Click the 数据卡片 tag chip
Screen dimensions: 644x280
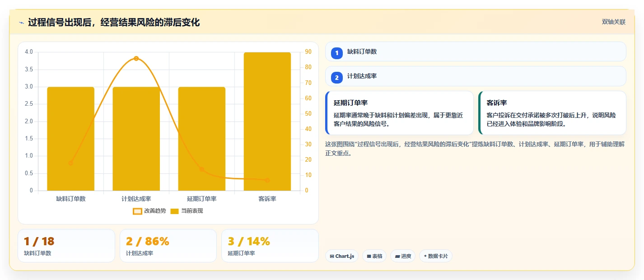point(436,256)
